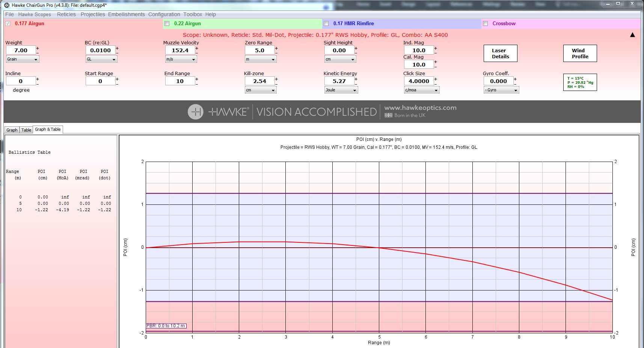644x348 pixels.
Task: Increase Zero Range with plus stepper
Action: click(276, 48)
